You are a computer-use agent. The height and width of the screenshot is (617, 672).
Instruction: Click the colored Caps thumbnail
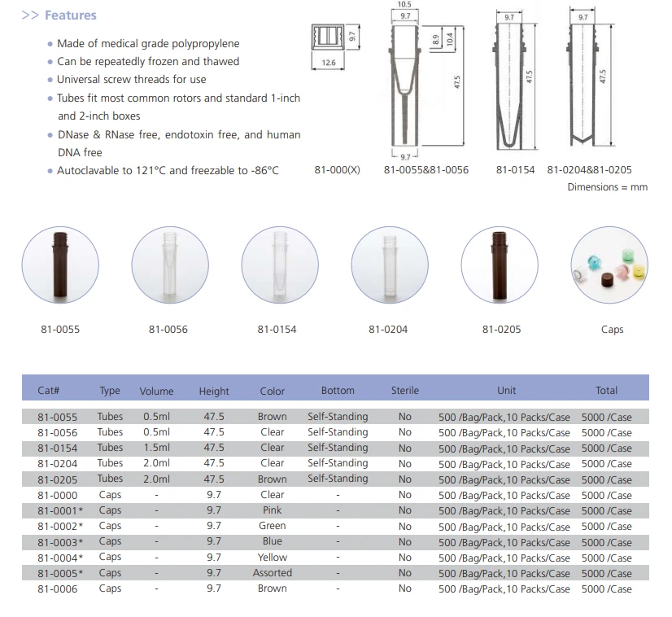coord(609,265)
